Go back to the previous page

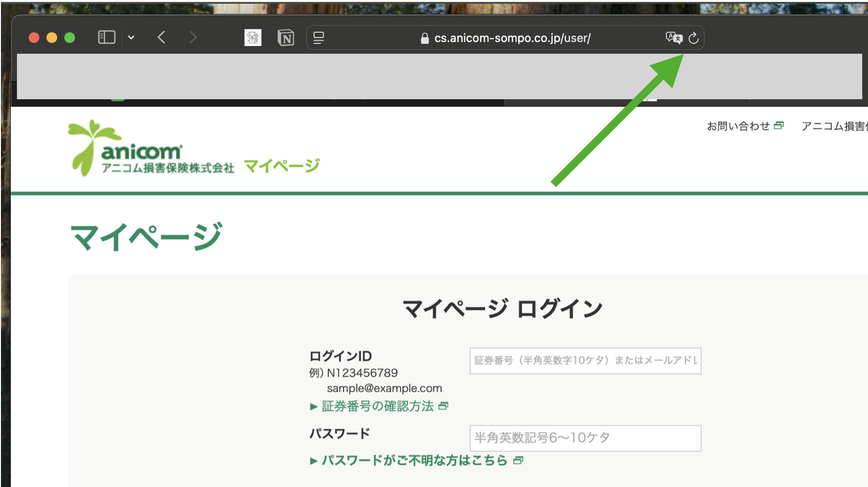tap(162, 37)
